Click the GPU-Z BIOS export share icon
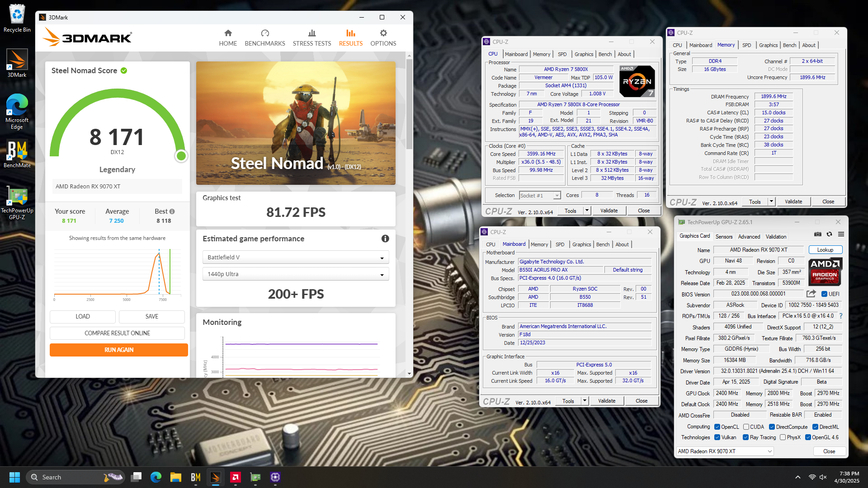 (811, 294)
